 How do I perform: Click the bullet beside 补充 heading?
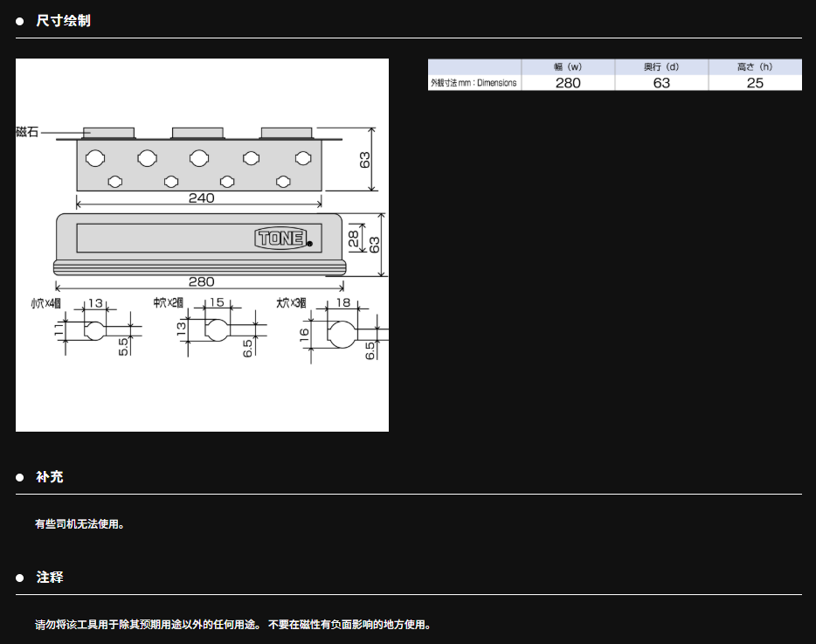[x=20, y=477]
